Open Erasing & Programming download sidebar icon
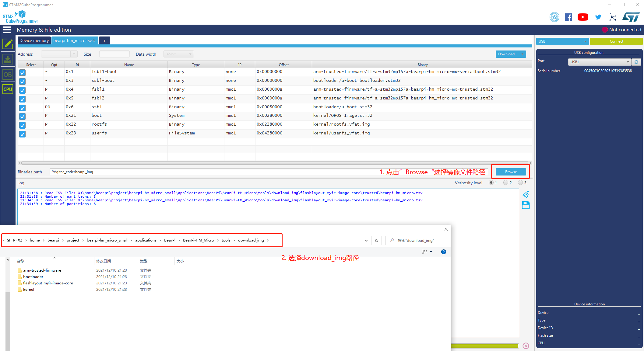This screenshot has height=351, width=644. (x=8, y=59)
